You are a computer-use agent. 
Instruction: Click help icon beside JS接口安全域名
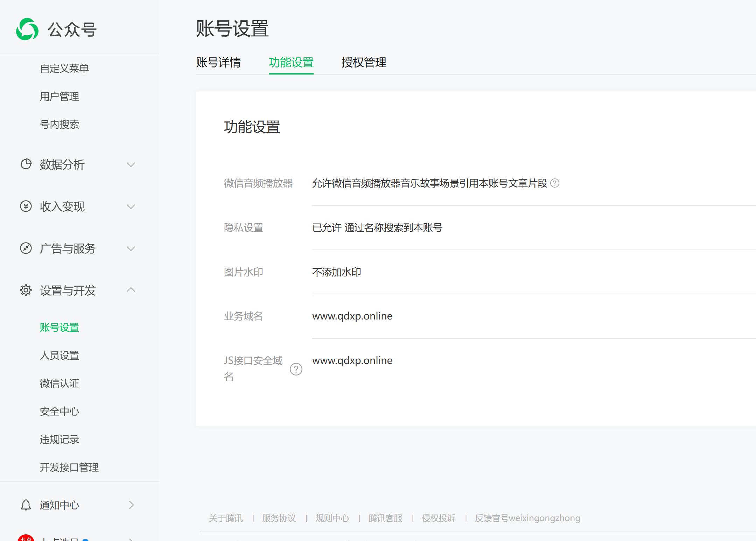[x=296, y=369]
